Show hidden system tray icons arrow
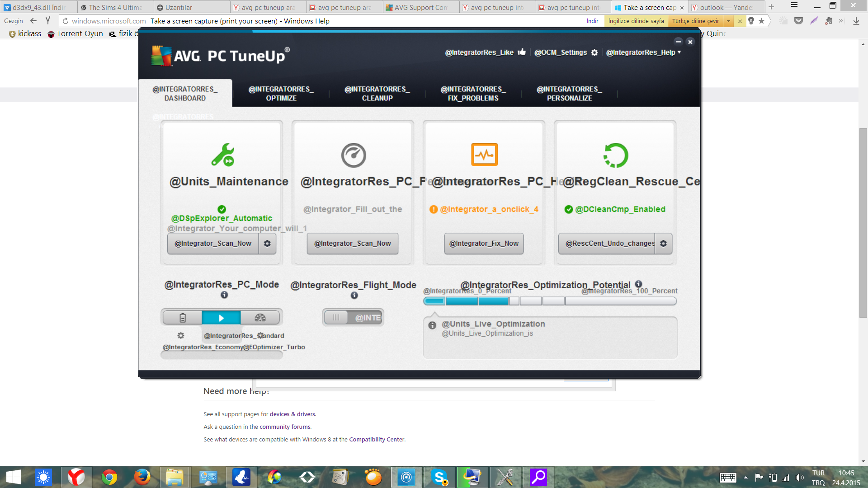868x488 pixels. (745, 477)
